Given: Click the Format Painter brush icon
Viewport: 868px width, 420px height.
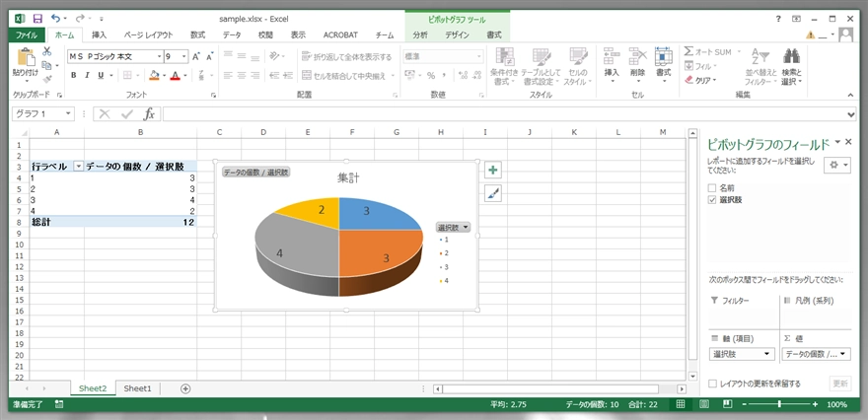Looking at the screenshot, I should click(47, 79).
